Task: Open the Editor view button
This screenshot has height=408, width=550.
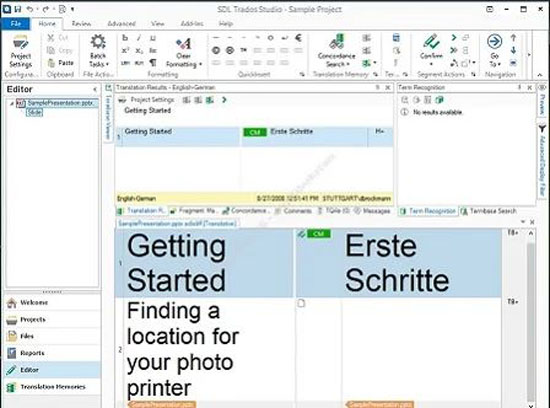Action: tap(53, 370)
